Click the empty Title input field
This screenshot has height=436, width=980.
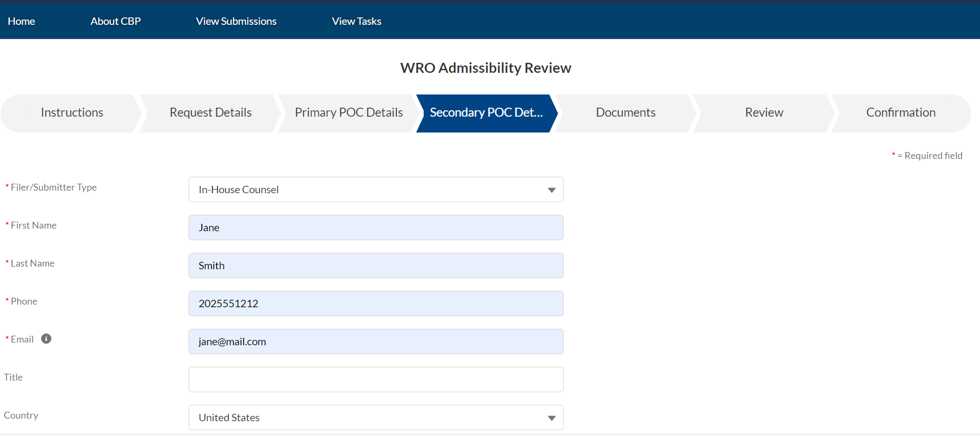(x=375, y=380)
